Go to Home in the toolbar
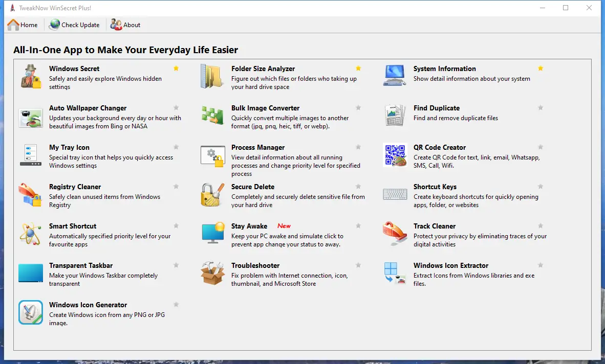This screenshot has height=364, width=605. coord(23,25)
